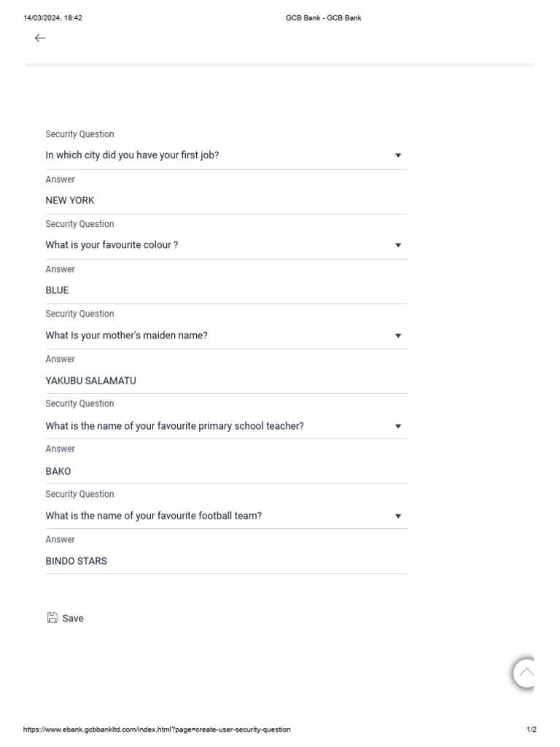
Task: Click "What is your mother's maiden name?" selector
Action: click(127, 336)
